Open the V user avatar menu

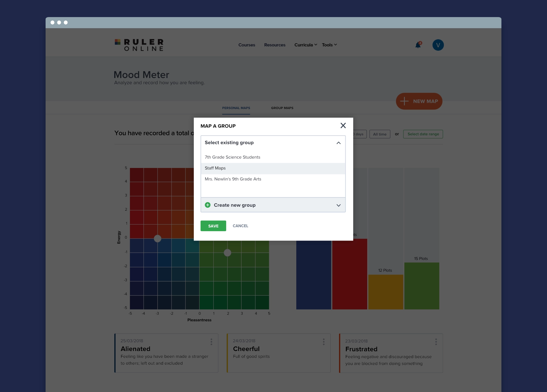438,45
